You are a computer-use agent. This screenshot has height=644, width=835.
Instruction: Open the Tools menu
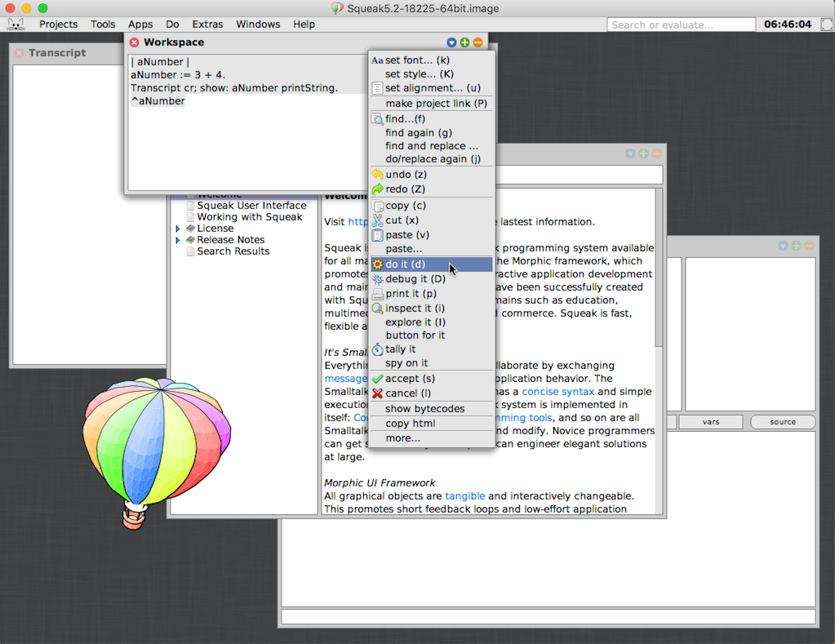[x=103, y=24]
